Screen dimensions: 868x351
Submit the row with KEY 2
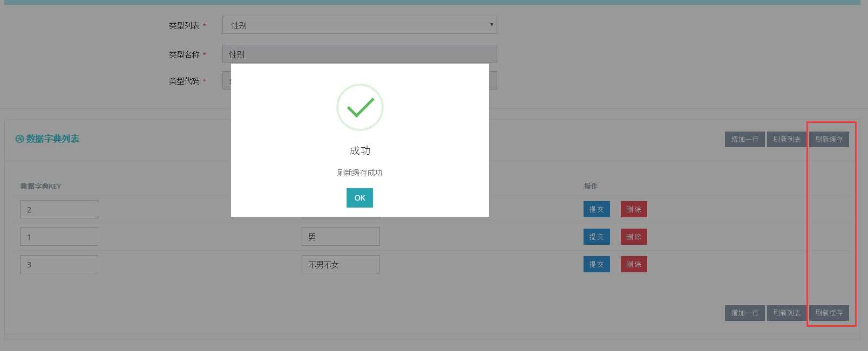click(x=596, y=209)
